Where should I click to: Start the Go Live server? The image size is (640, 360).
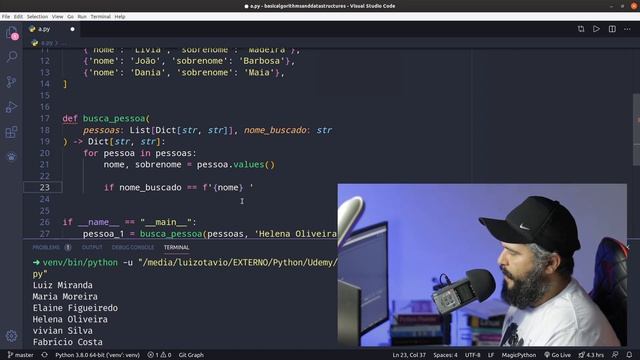tap(558, 355)
